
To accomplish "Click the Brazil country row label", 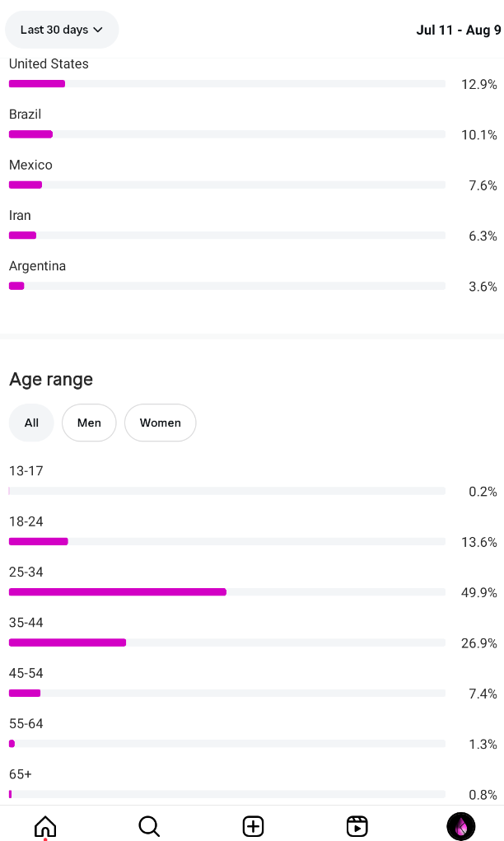I will 25,114.
